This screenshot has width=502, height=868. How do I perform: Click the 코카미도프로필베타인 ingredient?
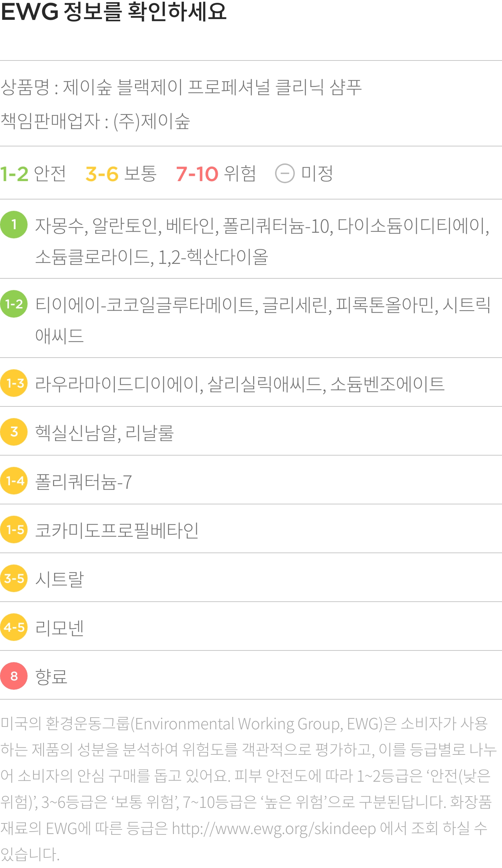(117, 530)
